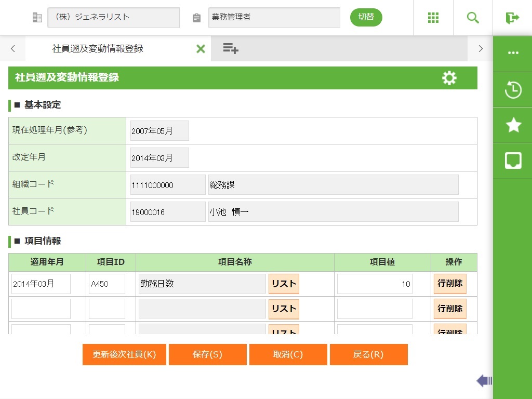This screenshot has height=399, width=532.
Task: Open the apps grid menu icon
Action: (433, 18)
